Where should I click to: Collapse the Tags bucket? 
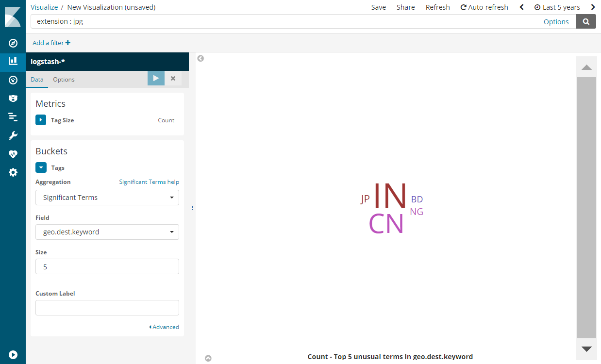pyautogui.click(x=41, y=167)
